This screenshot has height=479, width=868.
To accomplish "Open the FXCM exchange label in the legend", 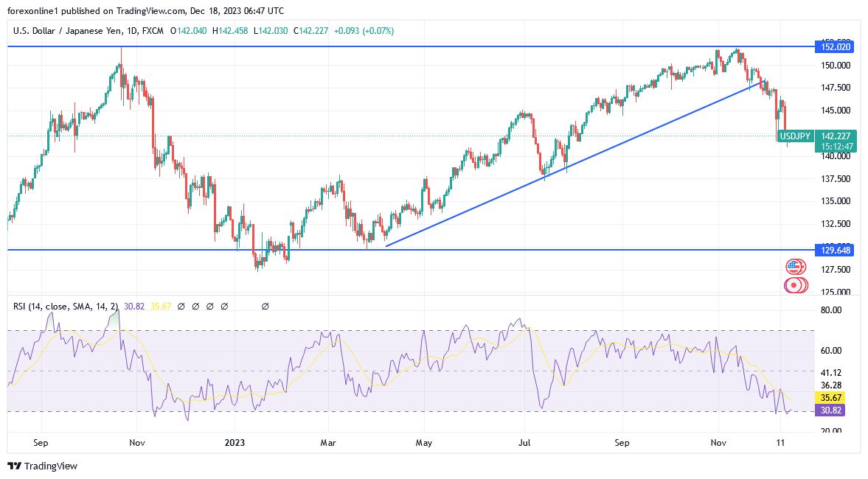I will (x=153, y=32).
